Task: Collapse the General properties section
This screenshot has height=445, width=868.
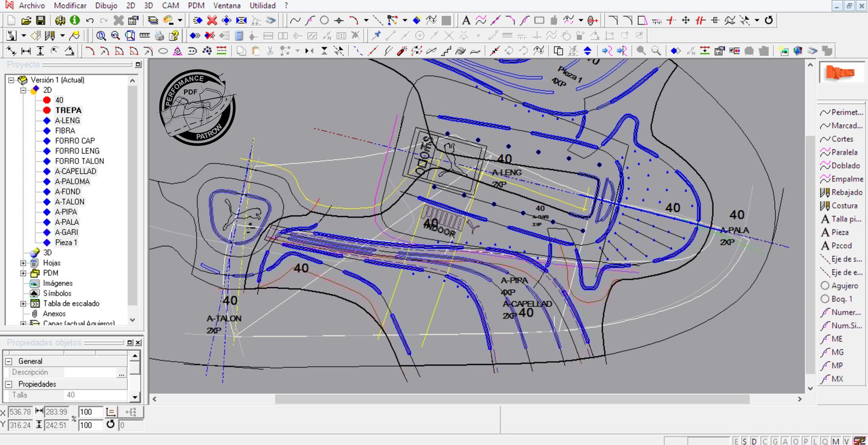Action: [x=9, y=361]
